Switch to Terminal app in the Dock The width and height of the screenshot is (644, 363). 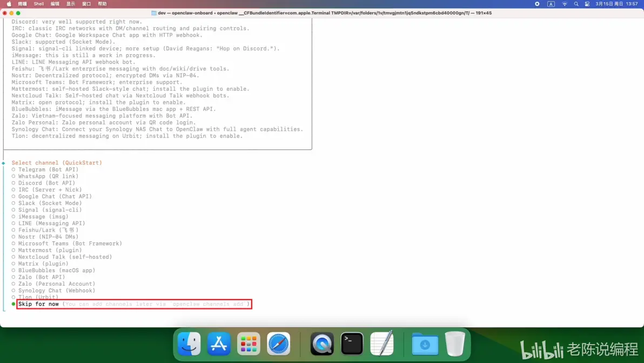click(352, 344)
